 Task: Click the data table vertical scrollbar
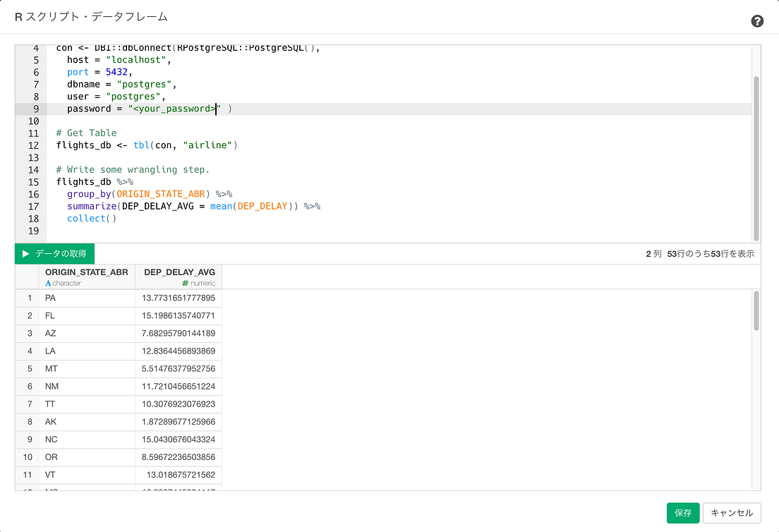756,311
